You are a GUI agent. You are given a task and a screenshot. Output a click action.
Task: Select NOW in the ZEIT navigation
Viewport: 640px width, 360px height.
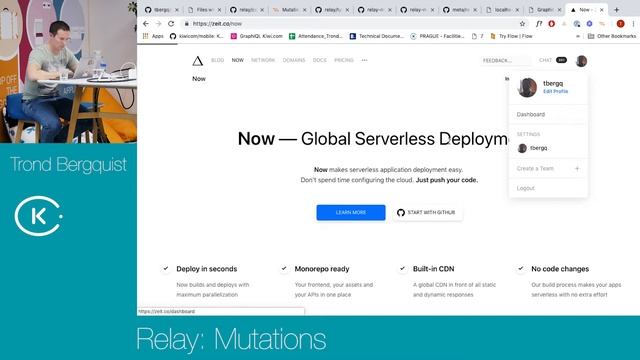point(238,60)
